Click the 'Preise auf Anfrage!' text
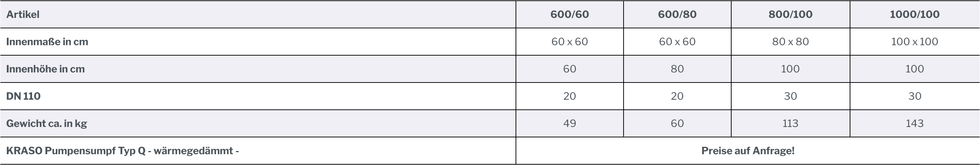 point(747,151)
